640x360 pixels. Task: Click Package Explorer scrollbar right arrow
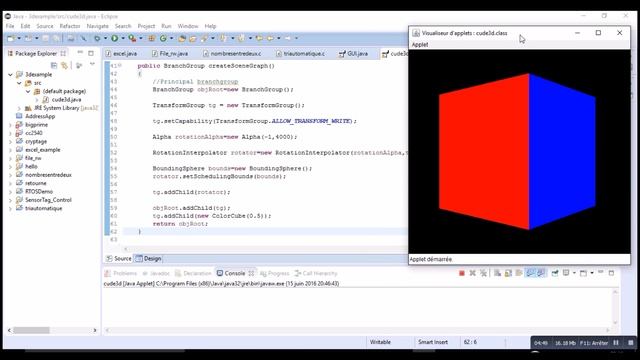[x=95, y=330]
